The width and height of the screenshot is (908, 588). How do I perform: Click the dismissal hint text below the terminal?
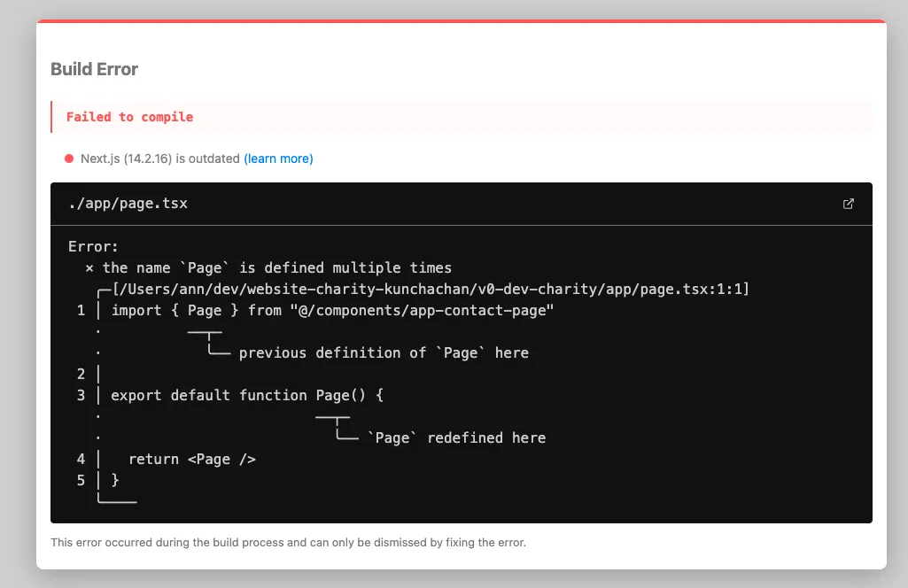(288, 542)
